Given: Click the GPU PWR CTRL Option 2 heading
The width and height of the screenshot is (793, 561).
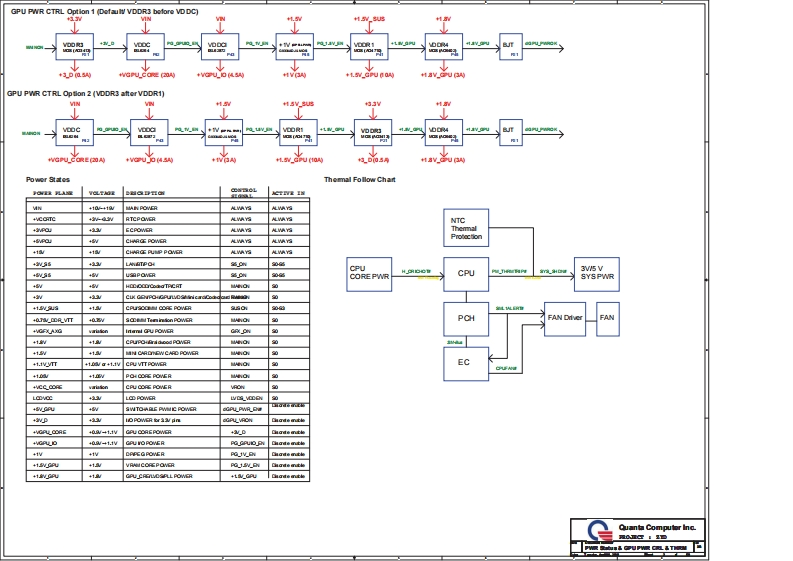Looking at the screenshot, I should (87, 93).
